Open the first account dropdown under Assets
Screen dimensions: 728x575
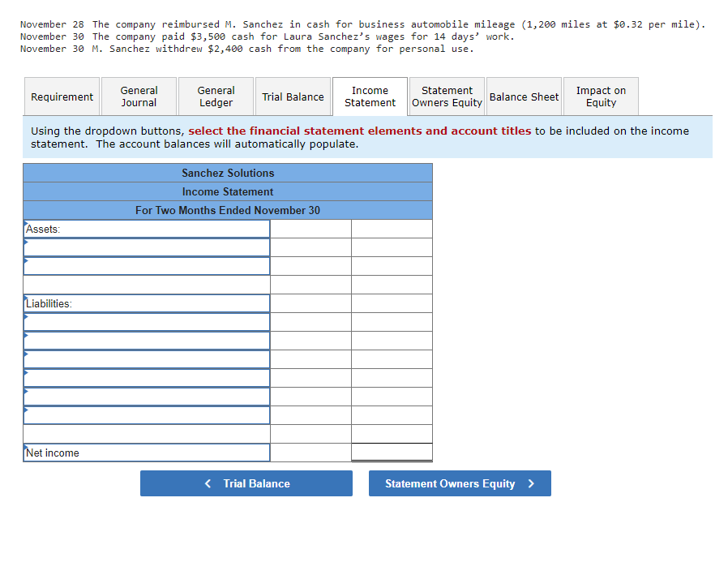click(x=147, y=247)
